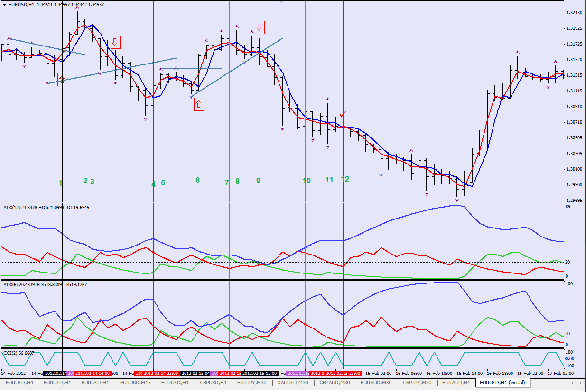This screenshot has width=586, height=392.
Task: Select the green number 1 chart label
Action: pos(60,183)
